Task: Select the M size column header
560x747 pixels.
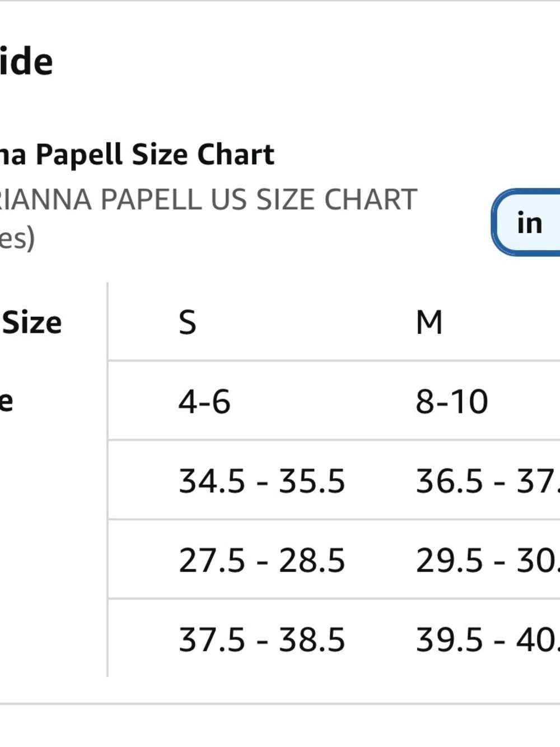Action: pos(429,322)
